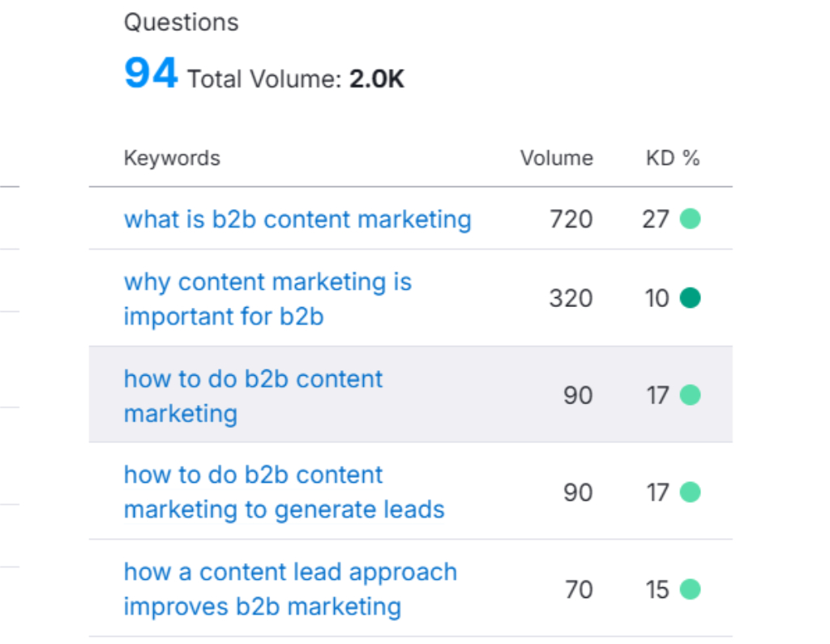Click KD dot in highlighted 'how to do b2b content marketing' row
830x644 pixels.
(690, 395)
